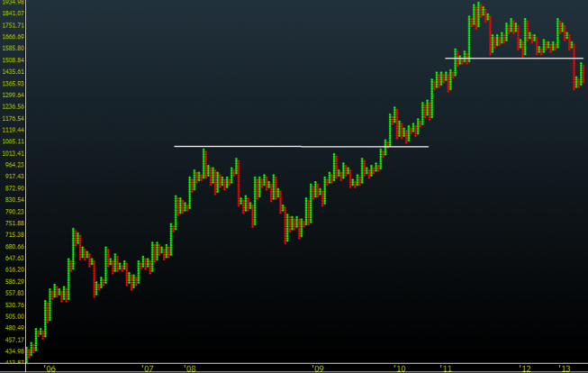Viewport: 588px width, 373px height.
Task: Click the '09 year label
Action: (x=318, y=368)
